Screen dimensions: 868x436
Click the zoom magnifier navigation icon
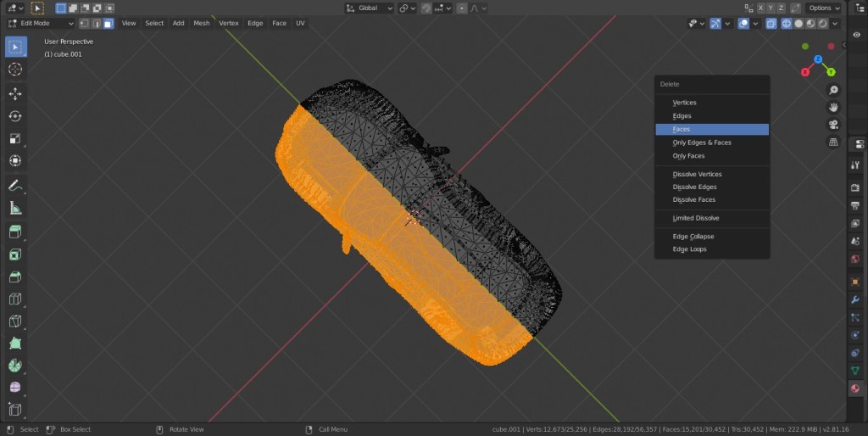coord(833,90)
